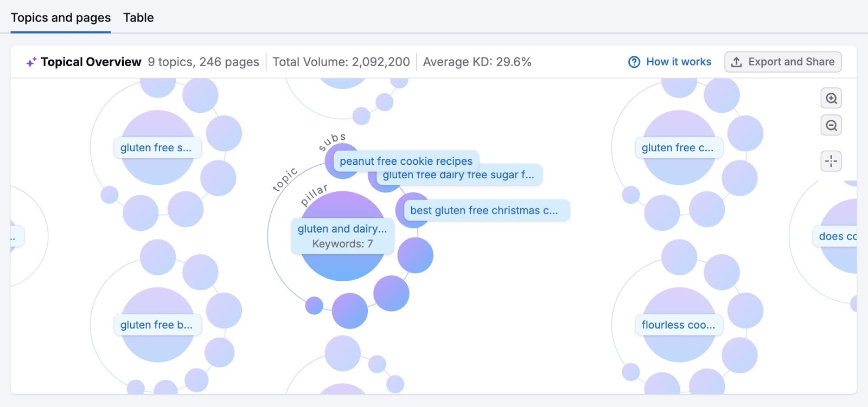Viewport: 868px width, 407px height.
Task: Select the 'does co' topic label
Action: [835, 236]
